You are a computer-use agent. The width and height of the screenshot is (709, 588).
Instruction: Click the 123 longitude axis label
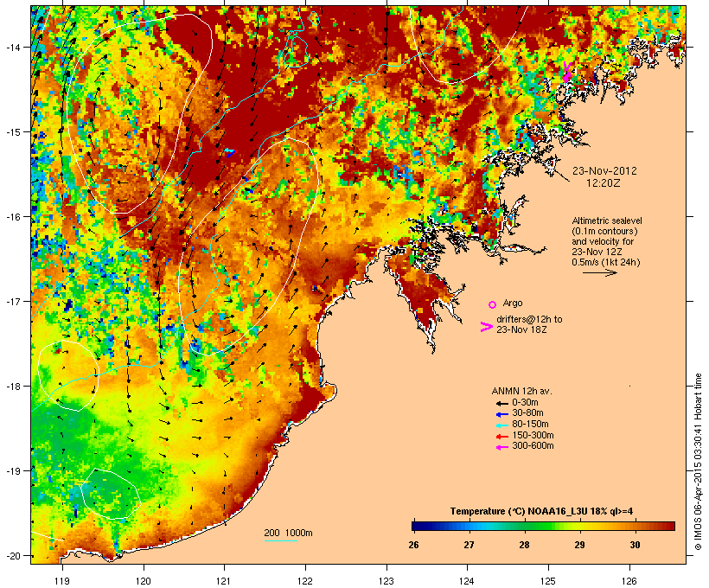[x=386, y=581]
